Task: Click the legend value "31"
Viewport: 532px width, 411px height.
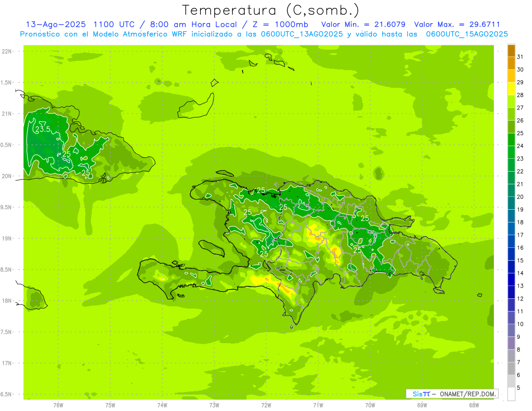Action: tap(520, 57)
